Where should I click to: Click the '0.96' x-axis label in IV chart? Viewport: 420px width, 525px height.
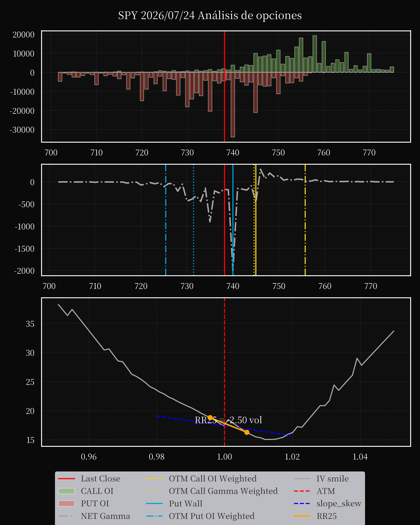coord(89,457)
